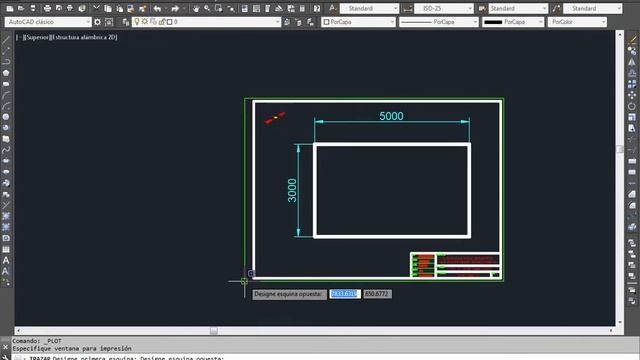
Task: Open the PorCapa lineweight dropdown
Action: pos(513,22)
